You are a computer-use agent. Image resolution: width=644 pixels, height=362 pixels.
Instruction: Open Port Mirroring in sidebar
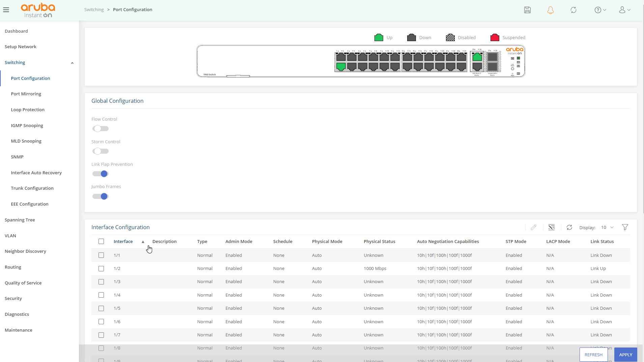[x=26, y=94]
